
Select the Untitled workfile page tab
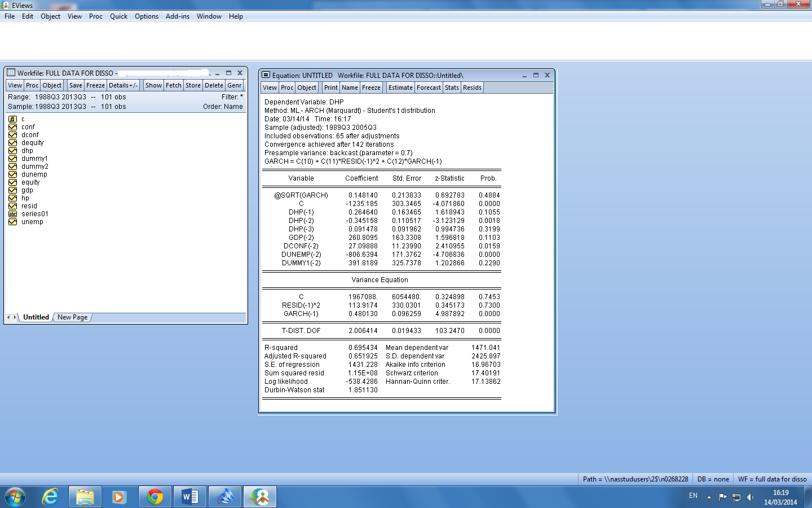click(36, 317)
